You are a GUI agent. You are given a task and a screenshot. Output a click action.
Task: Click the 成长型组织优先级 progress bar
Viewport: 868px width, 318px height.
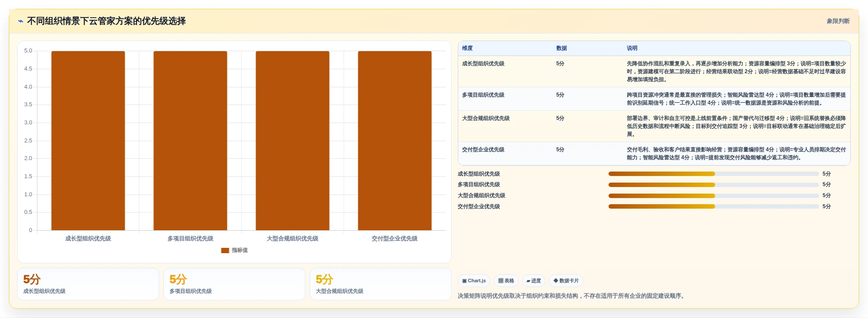[x=713, y=174]
